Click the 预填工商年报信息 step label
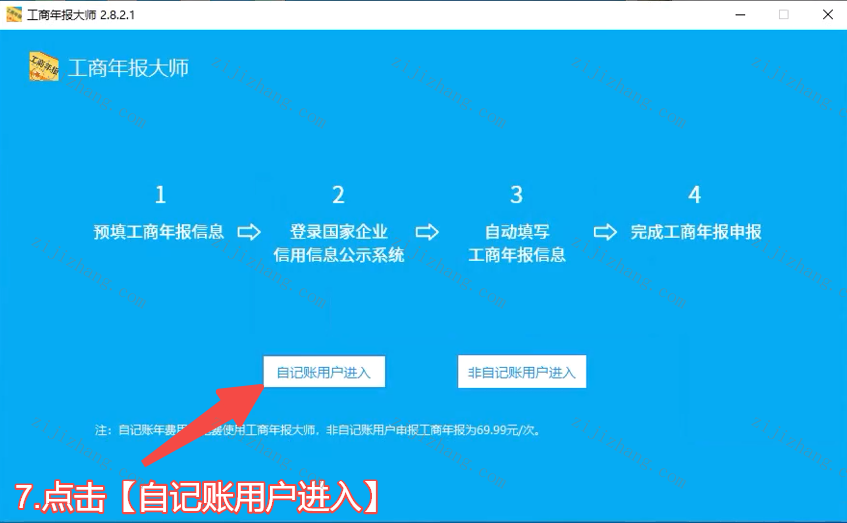 (159, 232)
